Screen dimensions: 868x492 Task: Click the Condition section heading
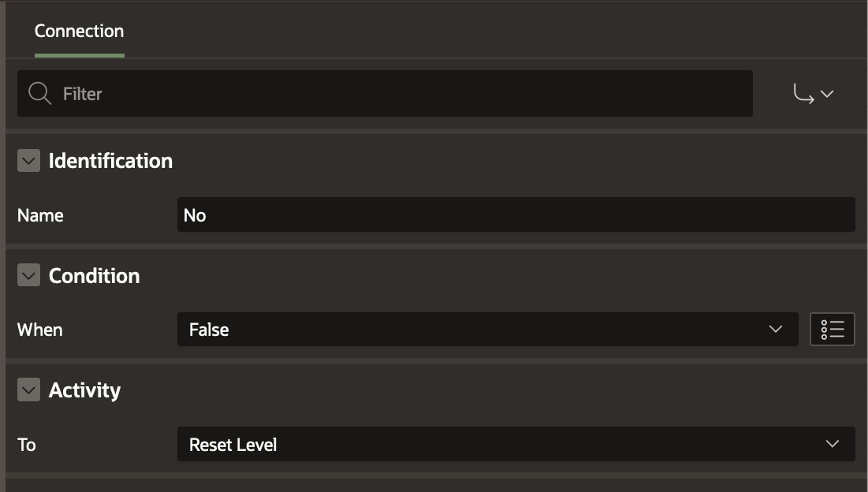[x=94, y=276]
